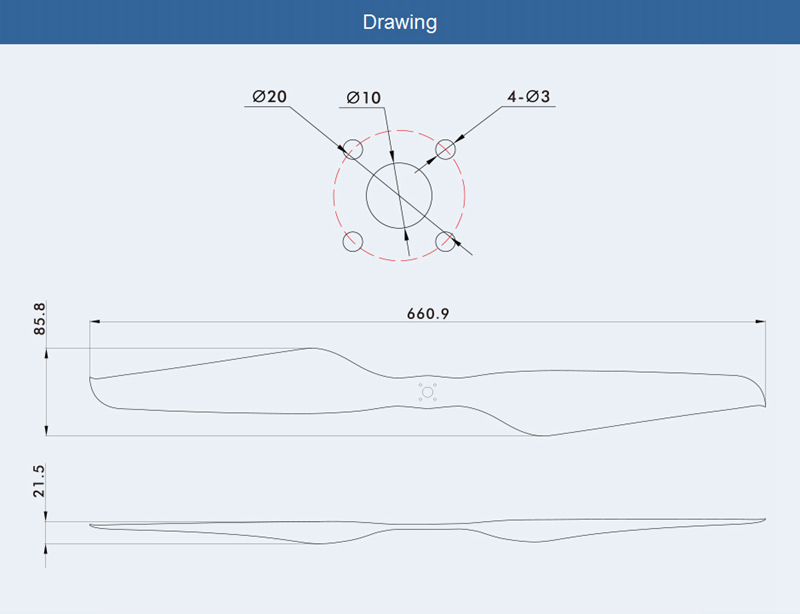Image resolution: width=800 pixels, height=614 pixels.
Task: Click the Ø10 dimension label
Action: (x=364, y=97)
